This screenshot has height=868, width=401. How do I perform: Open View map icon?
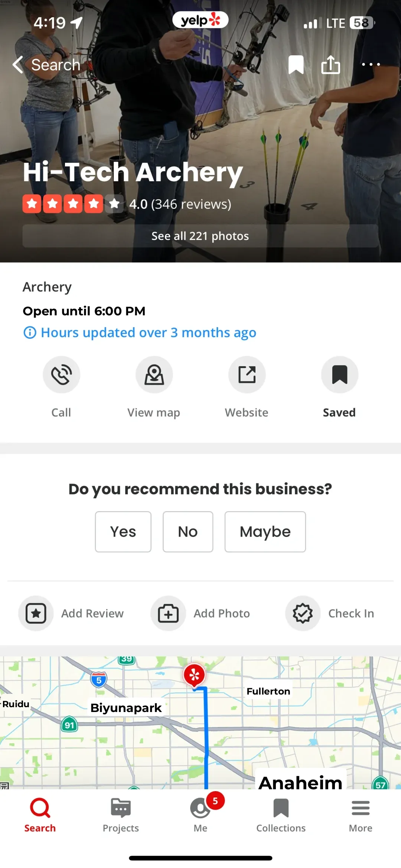(154, 374)
